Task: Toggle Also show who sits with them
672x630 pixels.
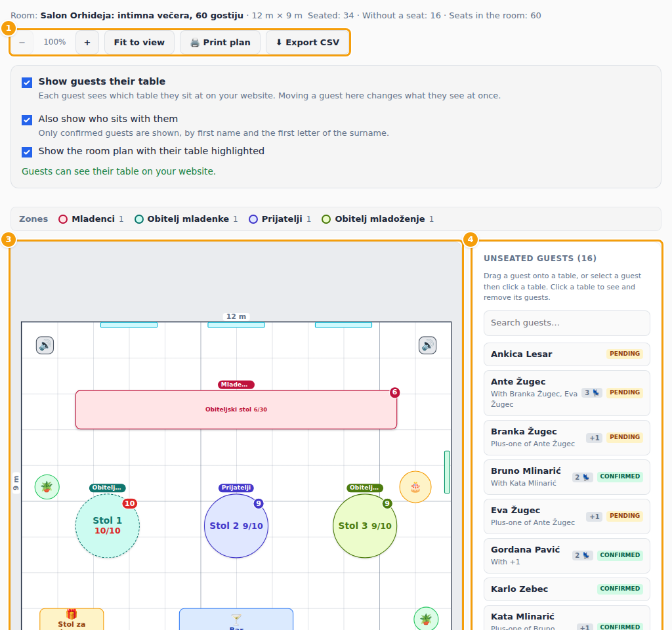Action: click(27, 119)
